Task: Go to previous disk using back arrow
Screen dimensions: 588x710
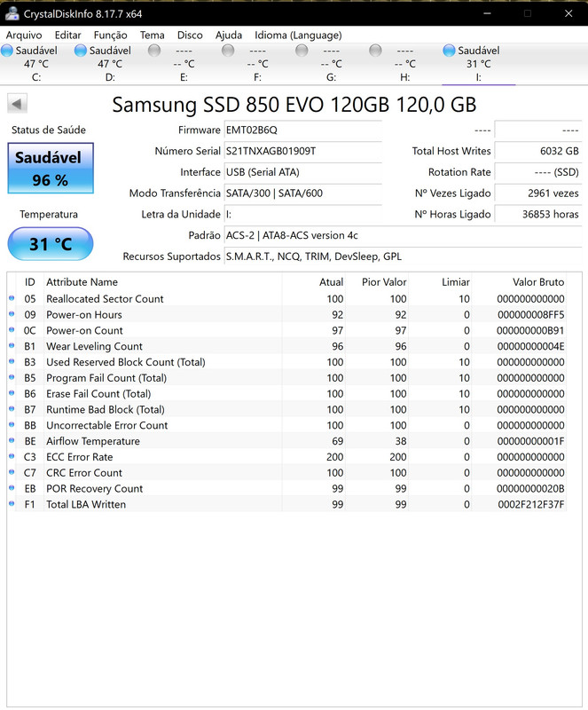Action: click(x=17, y=104)
